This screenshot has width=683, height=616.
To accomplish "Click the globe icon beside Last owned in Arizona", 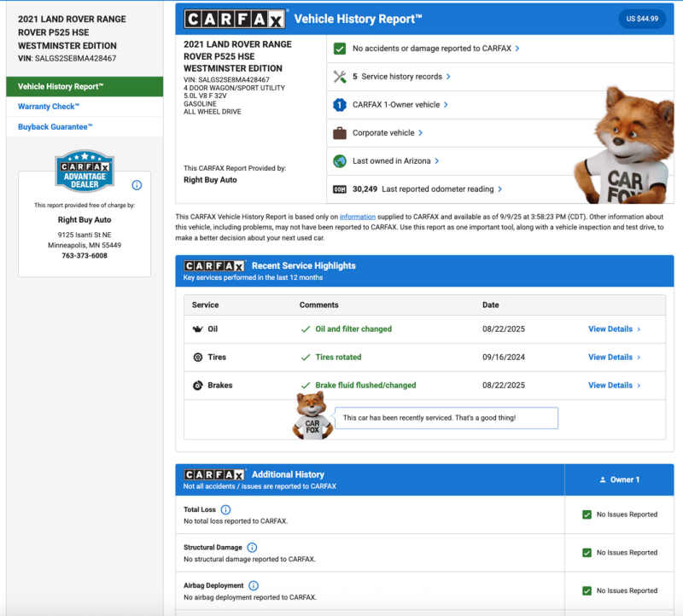I will pos(340,161).
